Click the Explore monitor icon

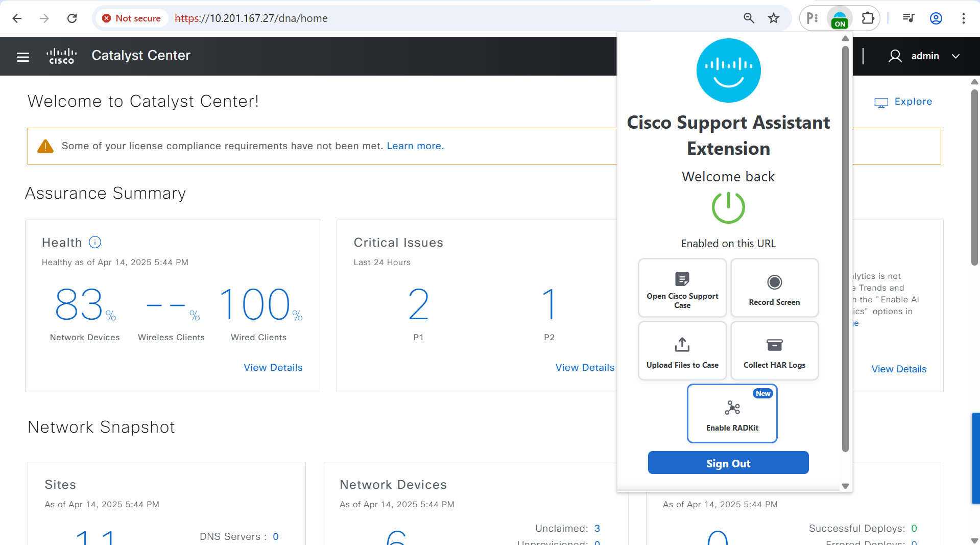881,102
